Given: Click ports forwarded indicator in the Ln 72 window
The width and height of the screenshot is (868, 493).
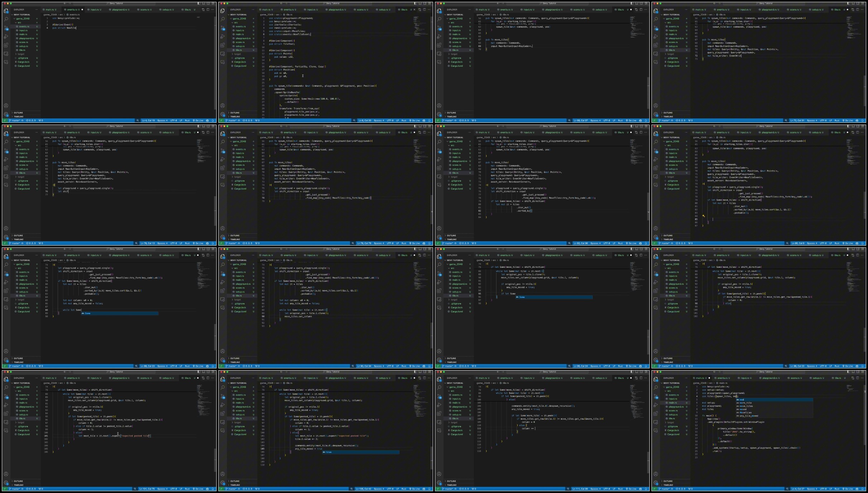Looking at the screenshot, I should [690, 120].
